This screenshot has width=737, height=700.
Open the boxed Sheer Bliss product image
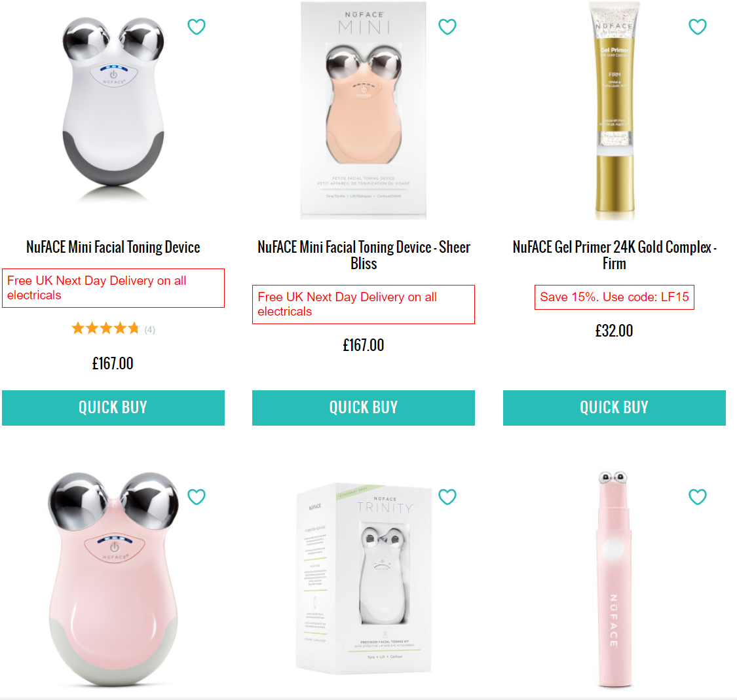(364, 110)
